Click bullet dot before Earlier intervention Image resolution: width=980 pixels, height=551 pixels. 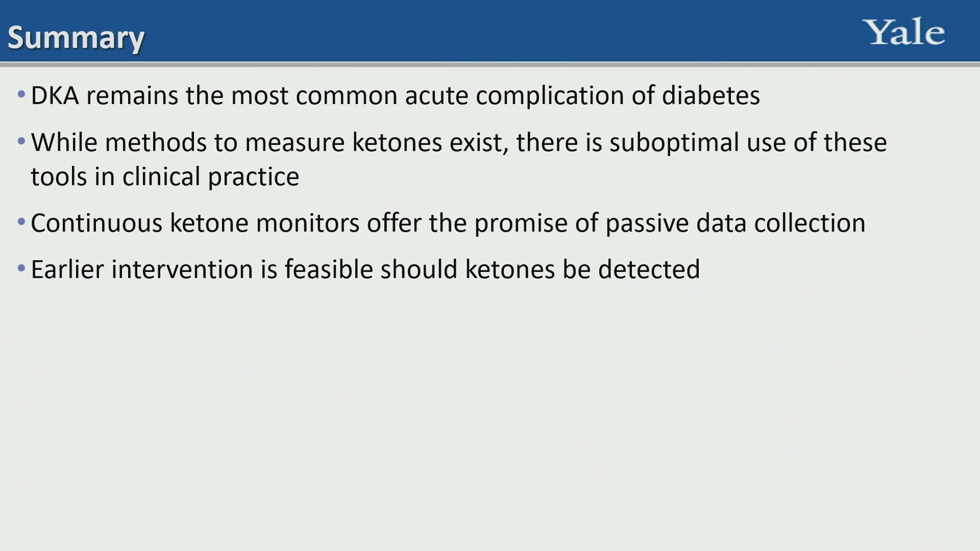click(x=21, y=268)
